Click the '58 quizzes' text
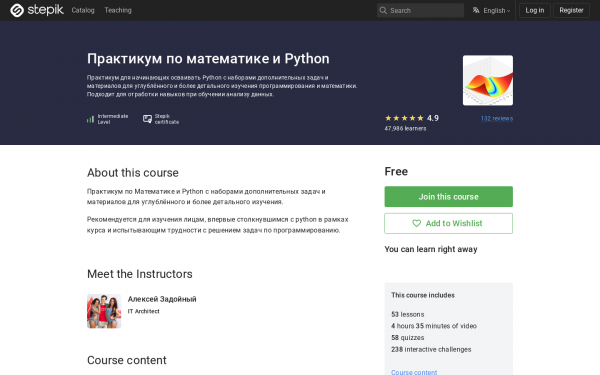This screenshot has height=375, width=600. click(408, 338)
